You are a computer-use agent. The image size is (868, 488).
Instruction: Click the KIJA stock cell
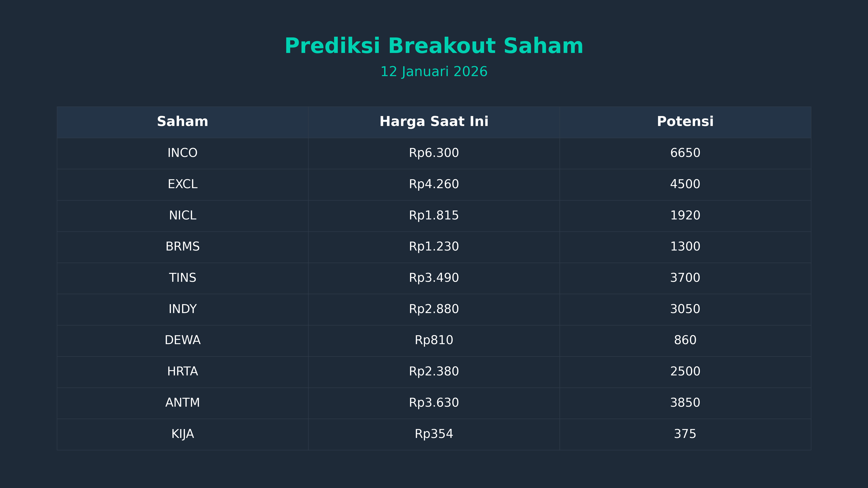pos(182,434)
